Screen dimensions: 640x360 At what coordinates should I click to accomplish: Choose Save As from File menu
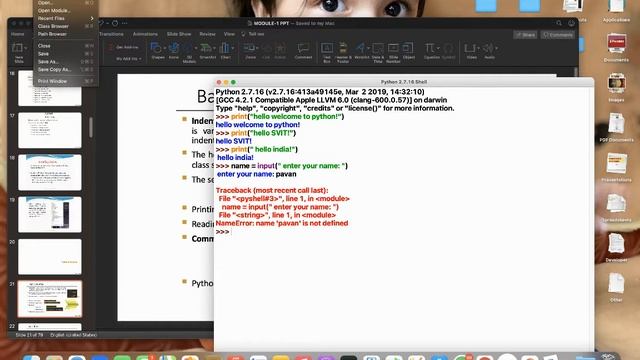click(x=65, y=62)
